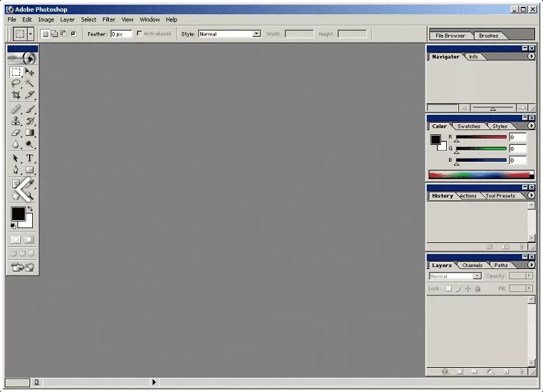
Task: Click the create new layer icon
Action: pos(506,372)
